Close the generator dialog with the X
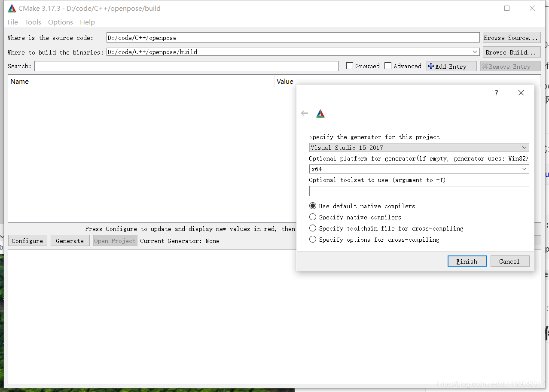The width and height of the screenshot is (549, 392). [521, 93]
